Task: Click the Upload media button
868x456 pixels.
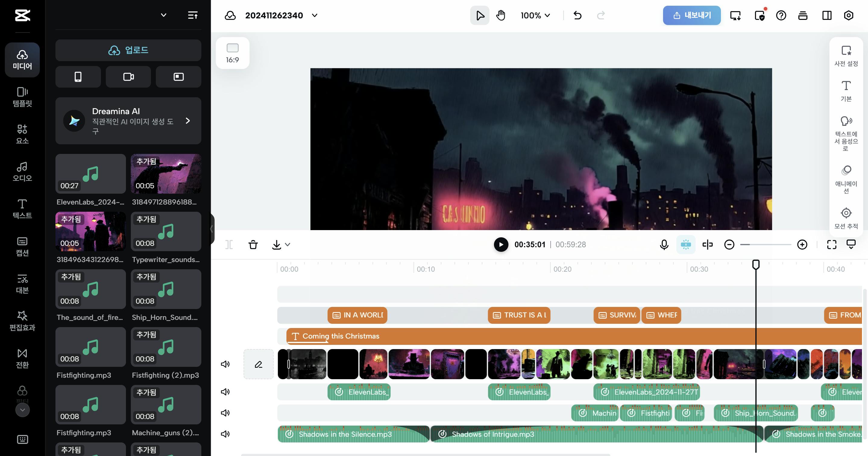Action: (x=128, y=50)
